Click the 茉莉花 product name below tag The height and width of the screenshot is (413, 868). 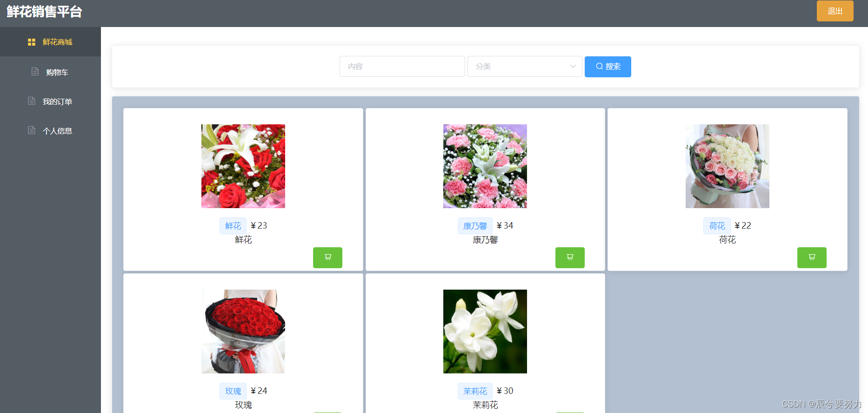[485, 405]
